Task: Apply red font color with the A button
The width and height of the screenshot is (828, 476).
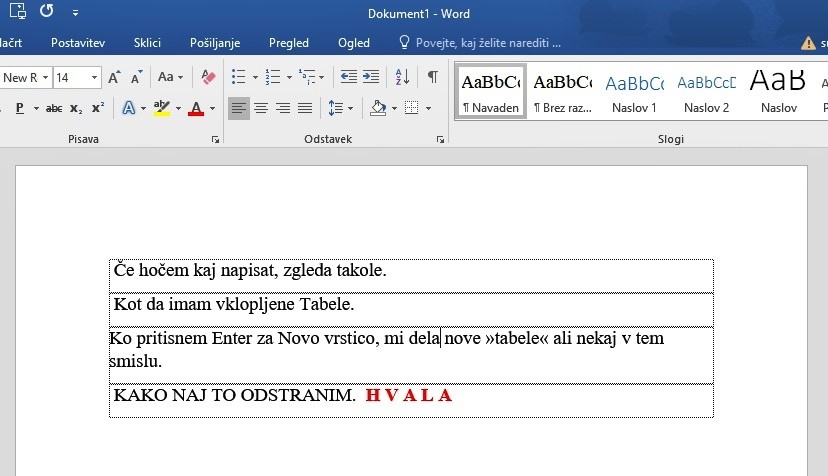Action: (196, 108)
